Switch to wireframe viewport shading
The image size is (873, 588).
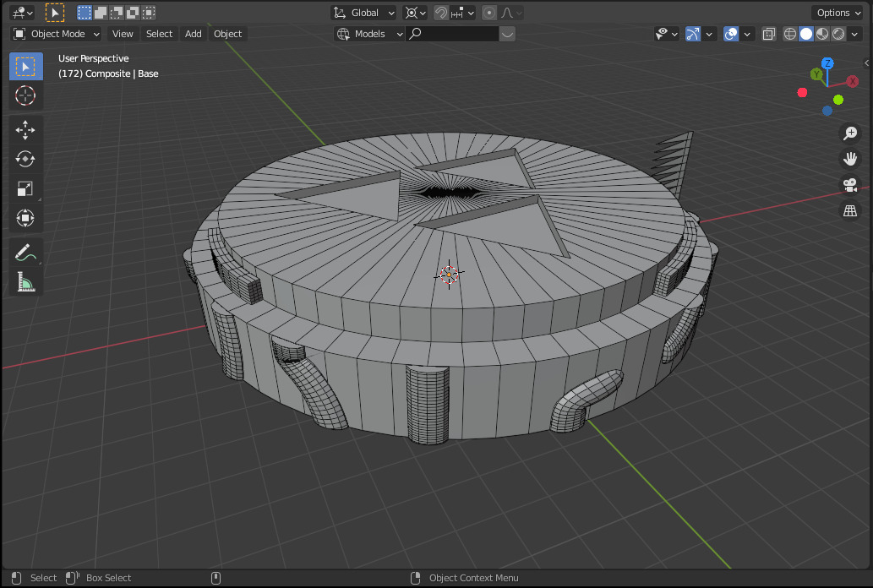pyautogui.click(x=790, y=34)
